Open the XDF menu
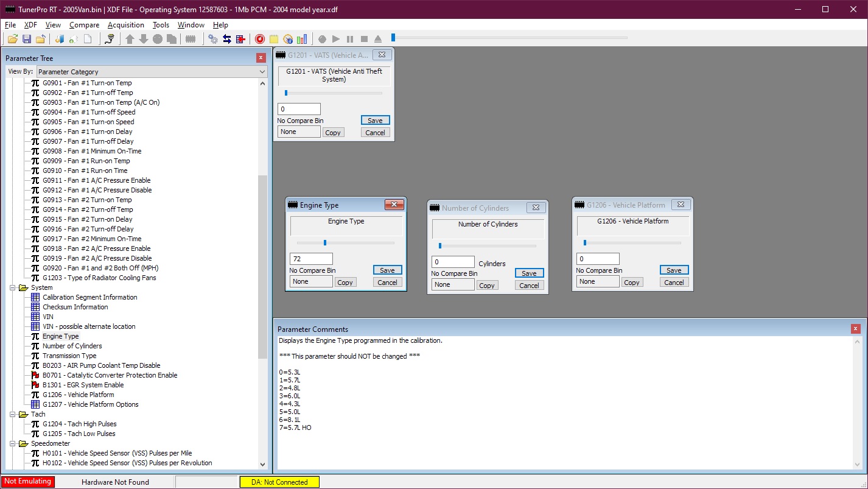 pos(30,25)
